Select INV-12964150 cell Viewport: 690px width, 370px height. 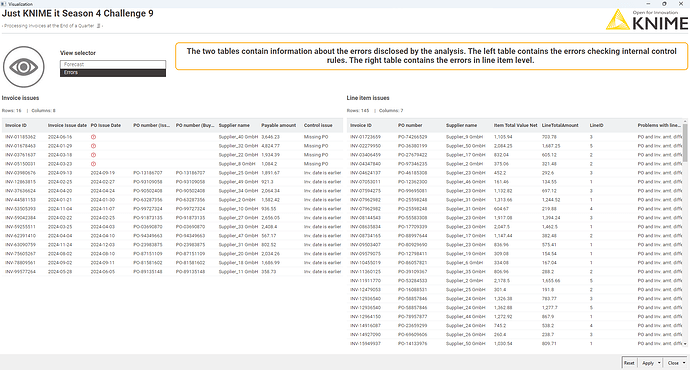(366, 317)
